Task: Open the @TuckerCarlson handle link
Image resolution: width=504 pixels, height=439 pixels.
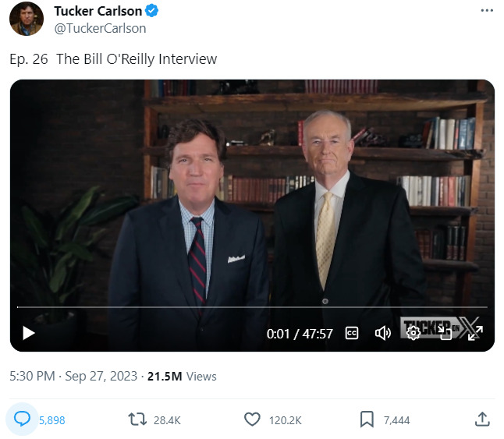Action: 100,28
